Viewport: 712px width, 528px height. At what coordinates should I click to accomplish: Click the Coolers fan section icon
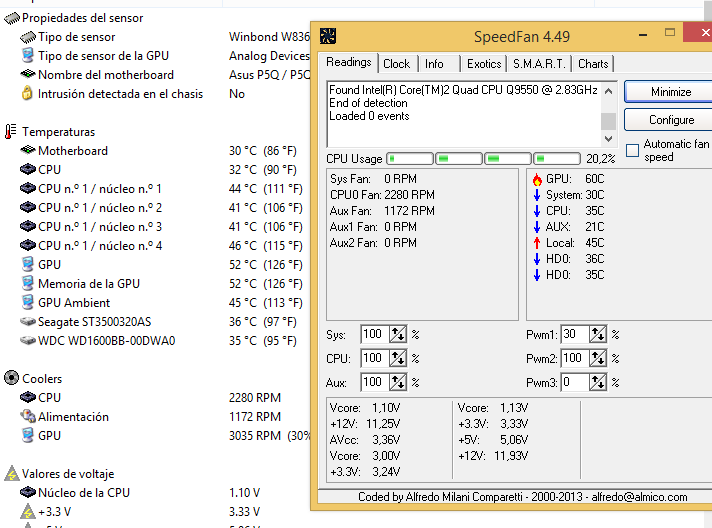click(11, 378)
